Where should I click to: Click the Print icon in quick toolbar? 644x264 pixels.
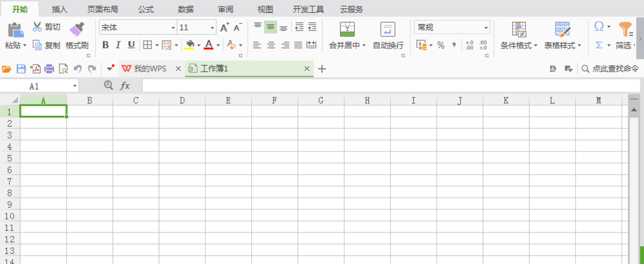pos(49,69)
